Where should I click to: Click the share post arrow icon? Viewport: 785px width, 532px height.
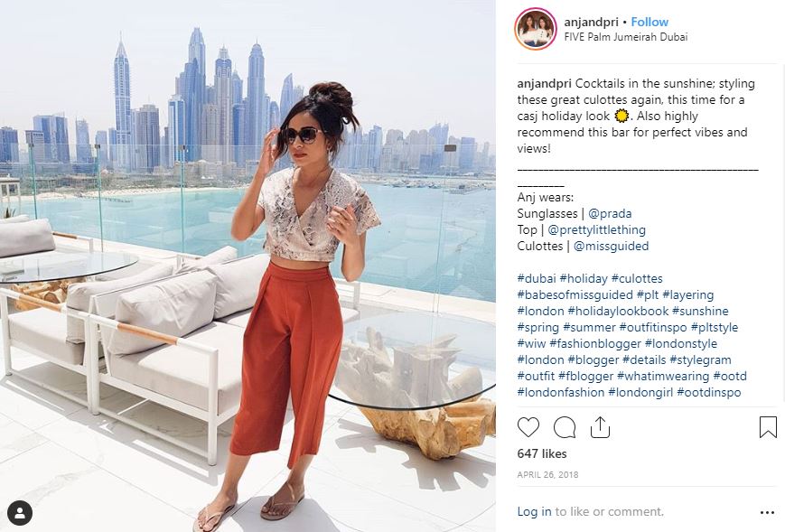pos(600,427)
